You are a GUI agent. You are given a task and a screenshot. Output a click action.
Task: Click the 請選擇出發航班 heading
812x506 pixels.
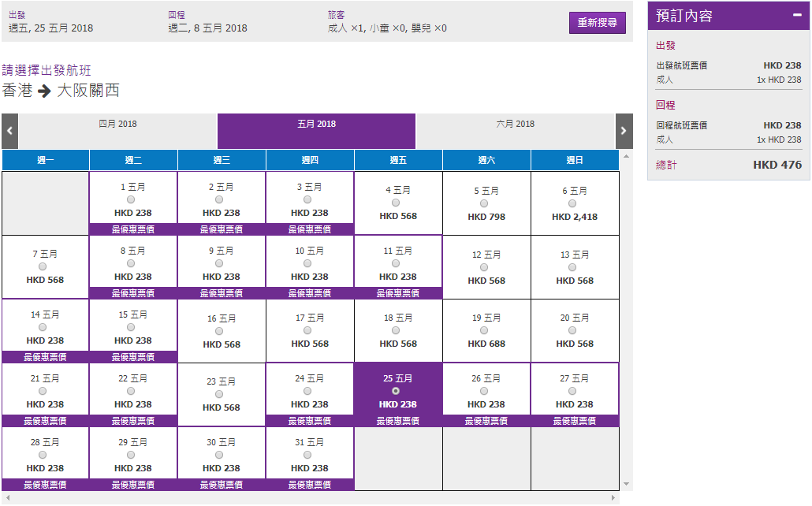tap(47, 70)
